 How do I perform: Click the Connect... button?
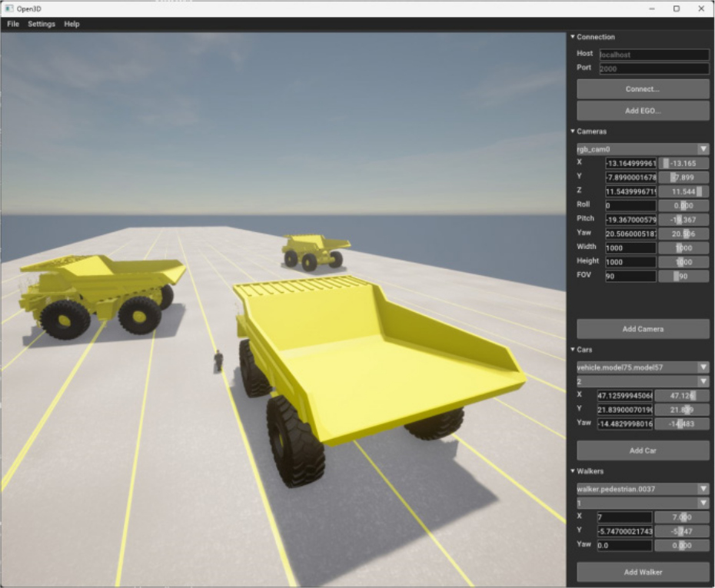643,89
